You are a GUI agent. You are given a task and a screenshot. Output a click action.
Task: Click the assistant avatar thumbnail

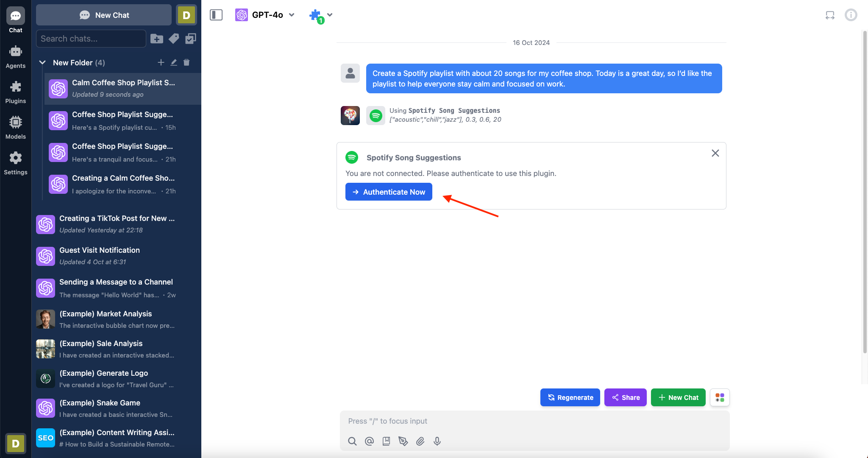pos(350,115)
